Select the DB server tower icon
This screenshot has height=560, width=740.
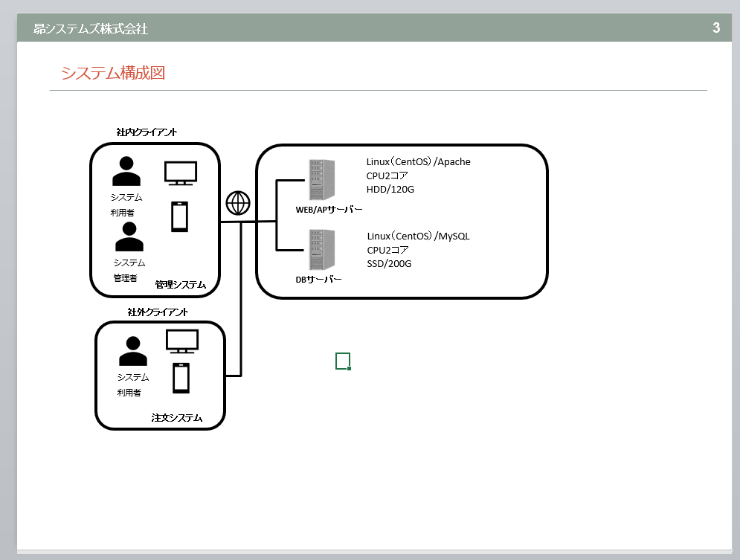tap(321, 250)
